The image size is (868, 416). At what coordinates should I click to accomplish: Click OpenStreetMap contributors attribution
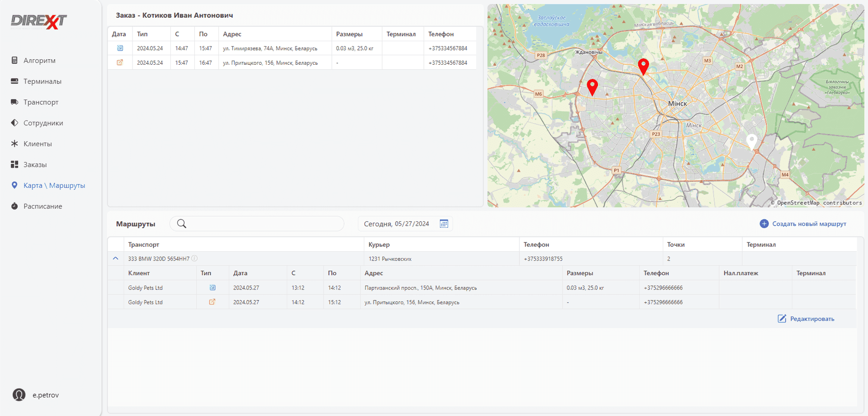click(816, 203)
